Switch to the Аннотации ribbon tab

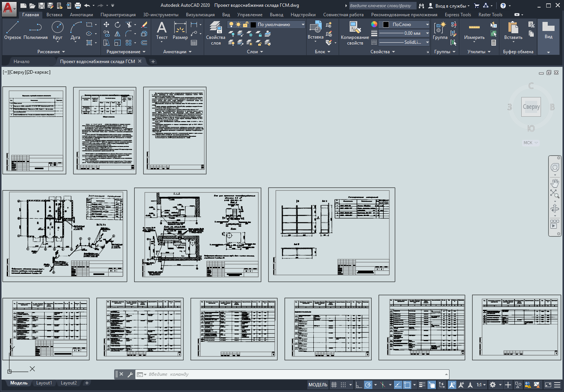[x=81, y=15]
